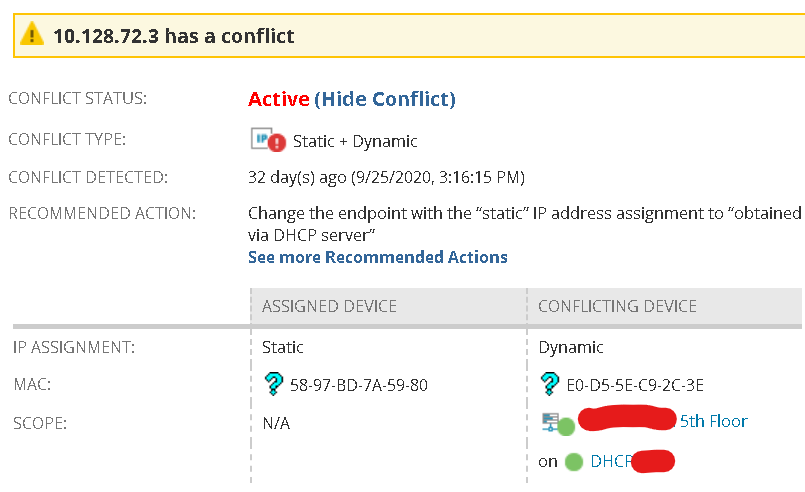Hide the conflict via Hide Conflict link
This screenshot has height=492, width=805.
click(385, 99)
